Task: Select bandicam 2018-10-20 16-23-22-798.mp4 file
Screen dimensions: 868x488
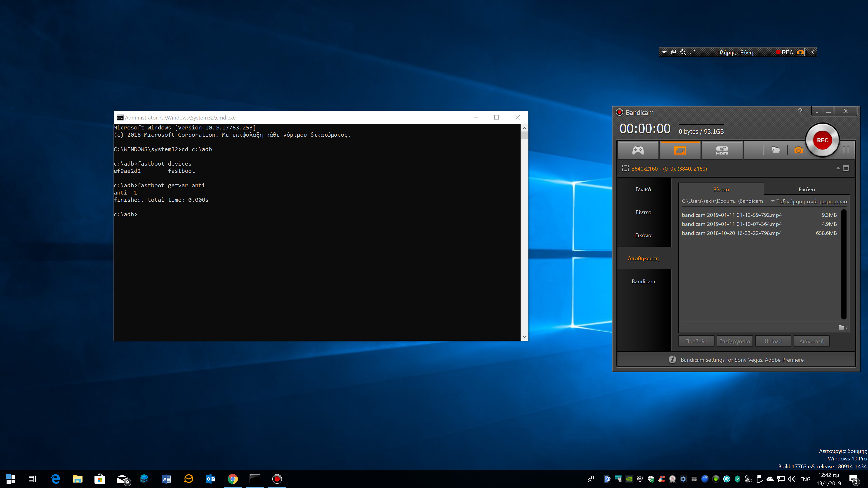Action: point(731,233)
